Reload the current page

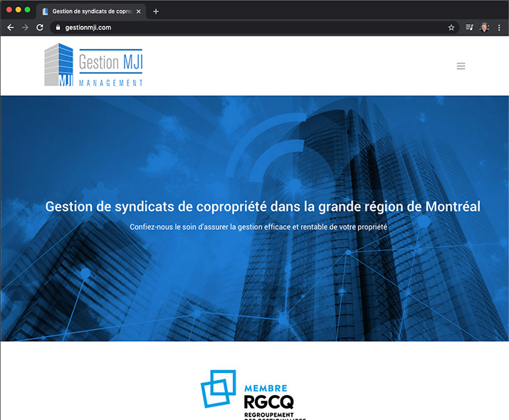[x=40, y=28]
